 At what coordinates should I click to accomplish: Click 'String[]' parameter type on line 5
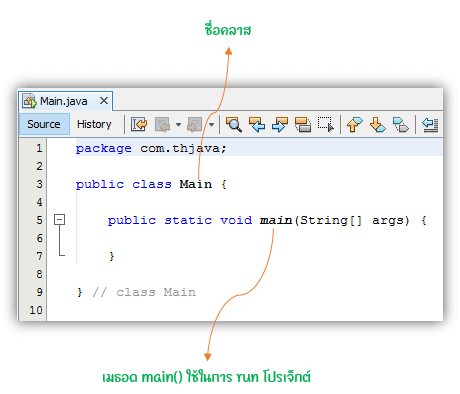[x=331, y=220]
